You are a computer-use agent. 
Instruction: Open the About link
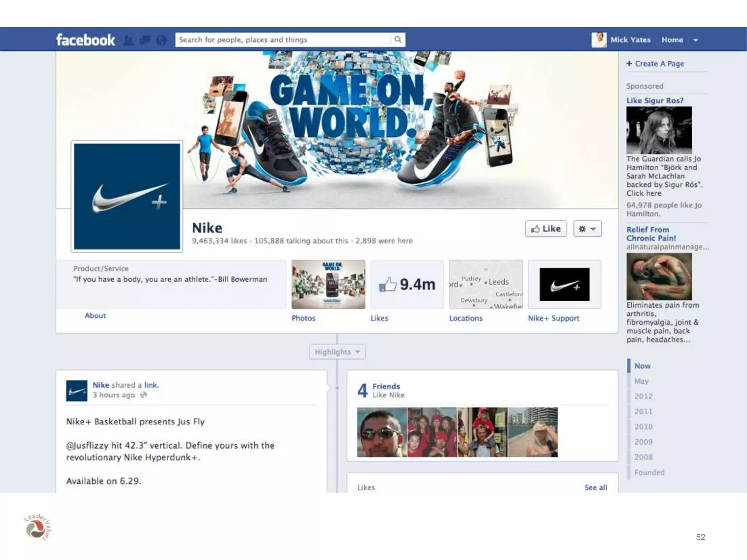tap(95, 316)
